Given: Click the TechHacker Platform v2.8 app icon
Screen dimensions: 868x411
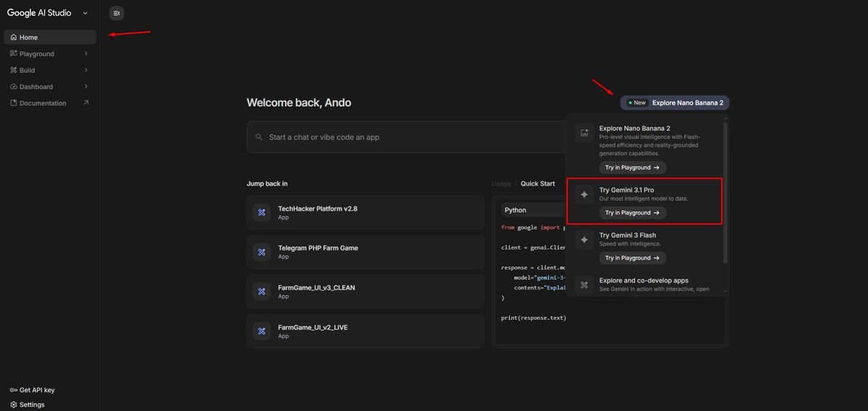Looking at the screenshot, I should (x=262, y=213).
